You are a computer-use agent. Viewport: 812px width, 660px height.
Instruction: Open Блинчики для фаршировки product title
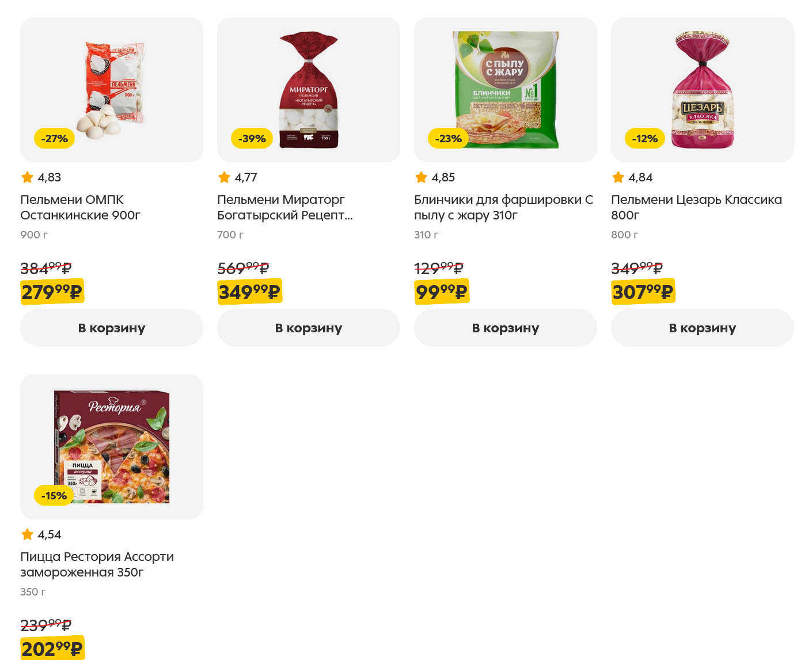pos(503,207)
